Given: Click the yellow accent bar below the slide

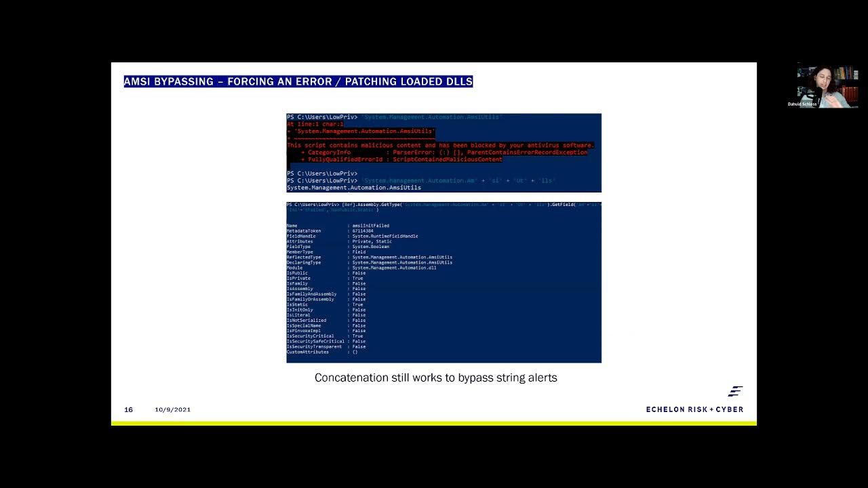Looking at the screenshot, I should pos(434,422).
